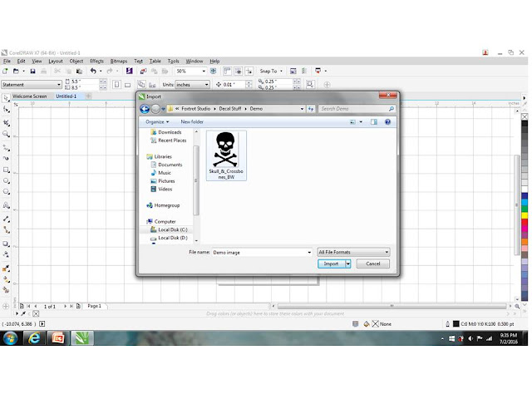Click the volume icon in system tray

coord(470,338)
